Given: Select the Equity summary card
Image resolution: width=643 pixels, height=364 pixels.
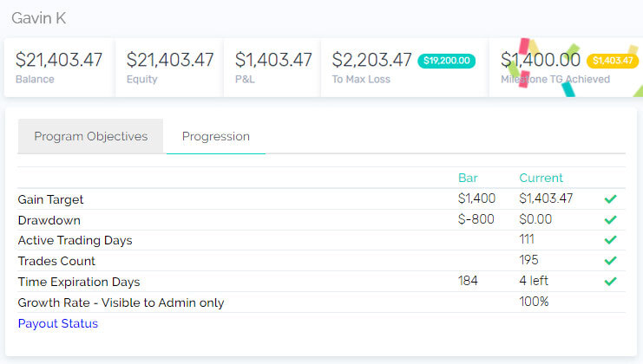Looking at the screenshot, I should [170, 68].
